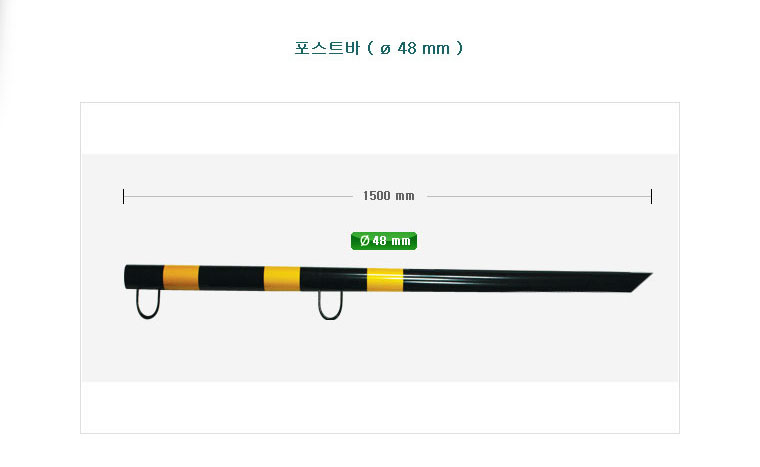Image resolution: width=760 pixels, height=467 pixels.
Task: Click the left end tick of the dimension line
Action: click(x=124, y=196)
